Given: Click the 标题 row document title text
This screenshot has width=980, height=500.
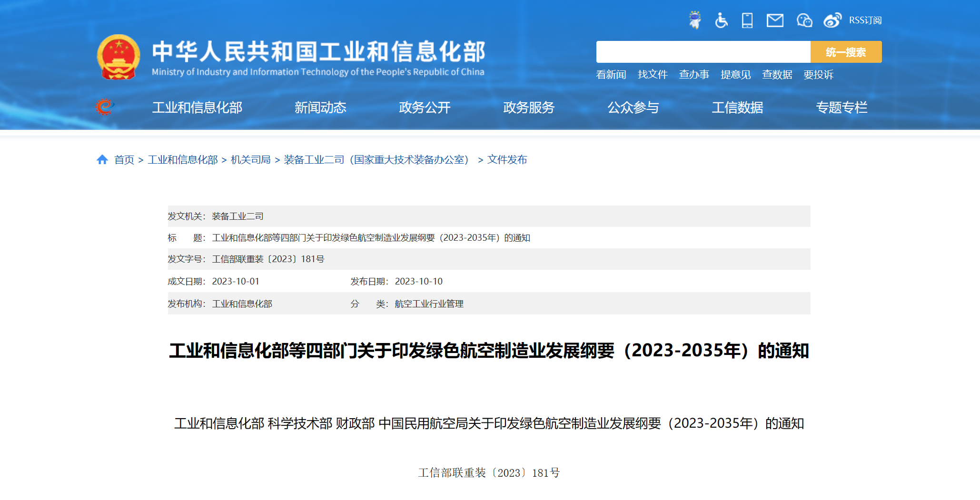Looking at the screenshot, I should [371, 238].
